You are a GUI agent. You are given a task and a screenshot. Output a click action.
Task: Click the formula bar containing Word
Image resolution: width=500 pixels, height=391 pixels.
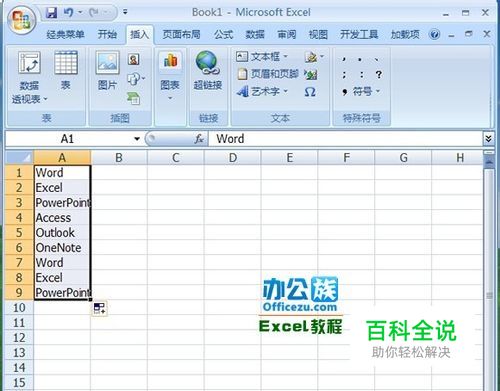(346, 139)
